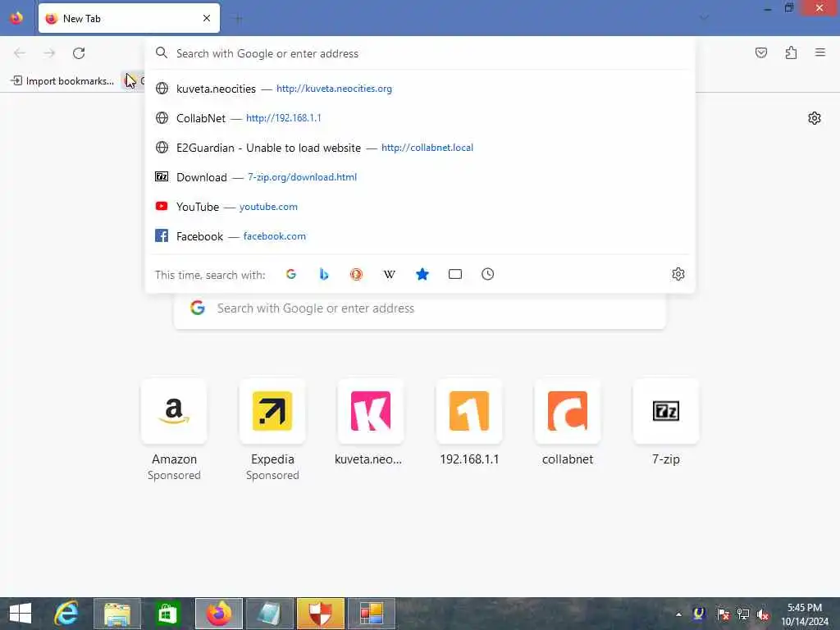Reload the page with refresh icon

tap(79, 53)
